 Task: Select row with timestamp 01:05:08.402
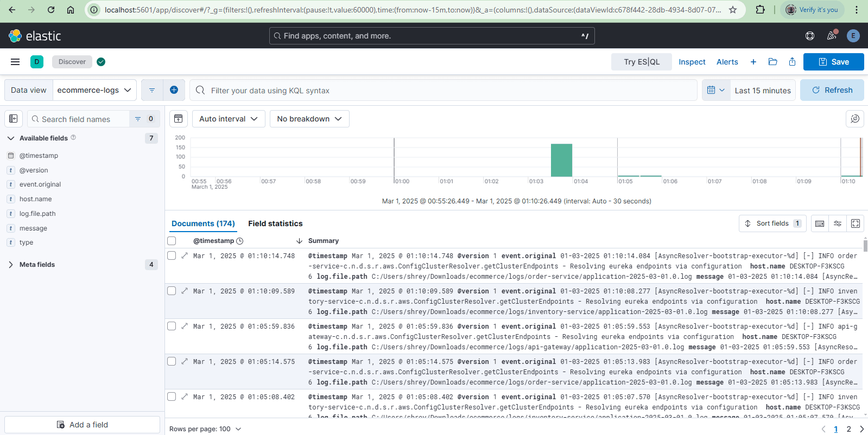point(172,396)
